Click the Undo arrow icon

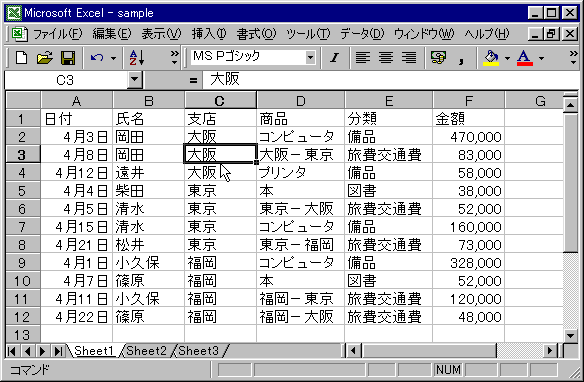tap(97, 58)
